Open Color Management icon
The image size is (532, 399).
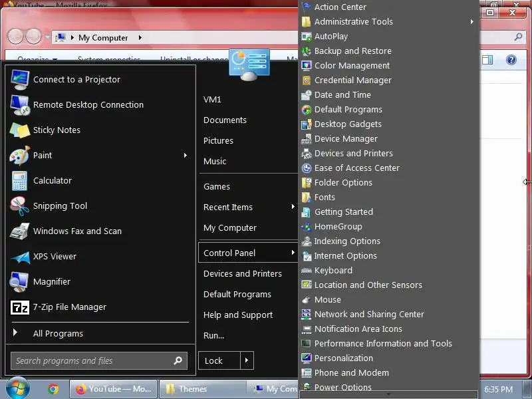[x=307, y=65]
